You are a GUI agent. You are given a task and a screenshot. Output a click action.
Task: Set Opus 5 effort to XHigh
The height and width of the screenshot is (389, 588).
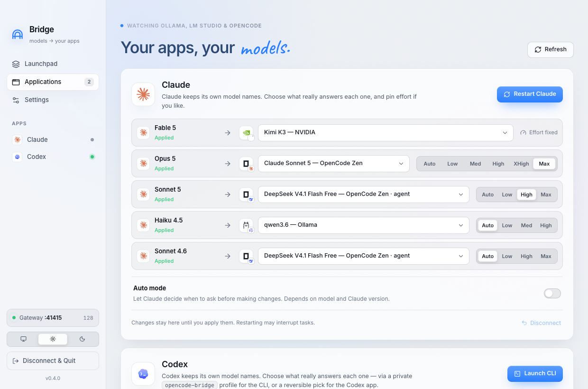click(x=521, y=164)
